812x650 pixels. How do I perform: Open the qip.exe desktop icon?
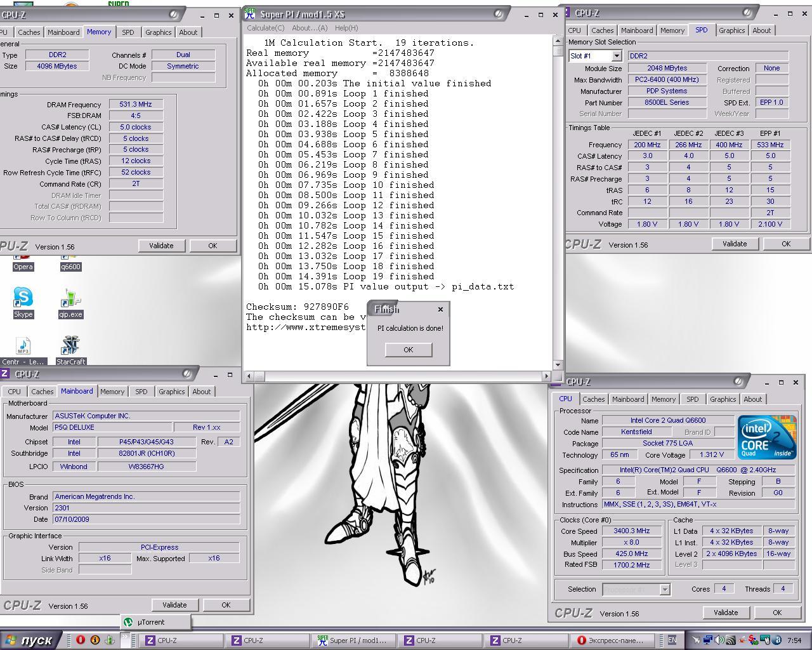71,302
